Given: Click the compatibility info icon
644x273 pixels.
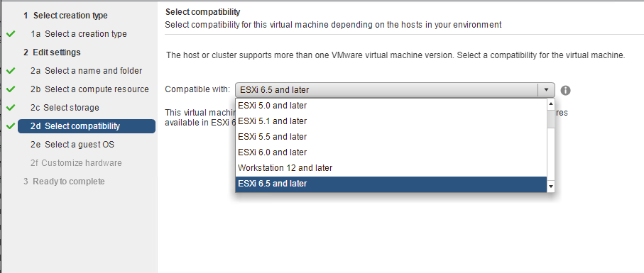Looking at the screenshot, I should click(x=566, y=90).
